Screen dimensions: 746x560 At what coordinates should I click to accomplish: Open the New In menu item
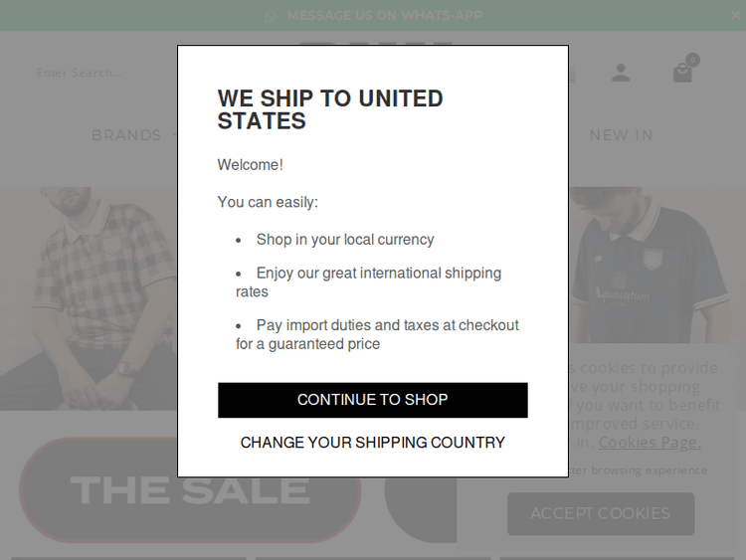(x=621, y=135)
